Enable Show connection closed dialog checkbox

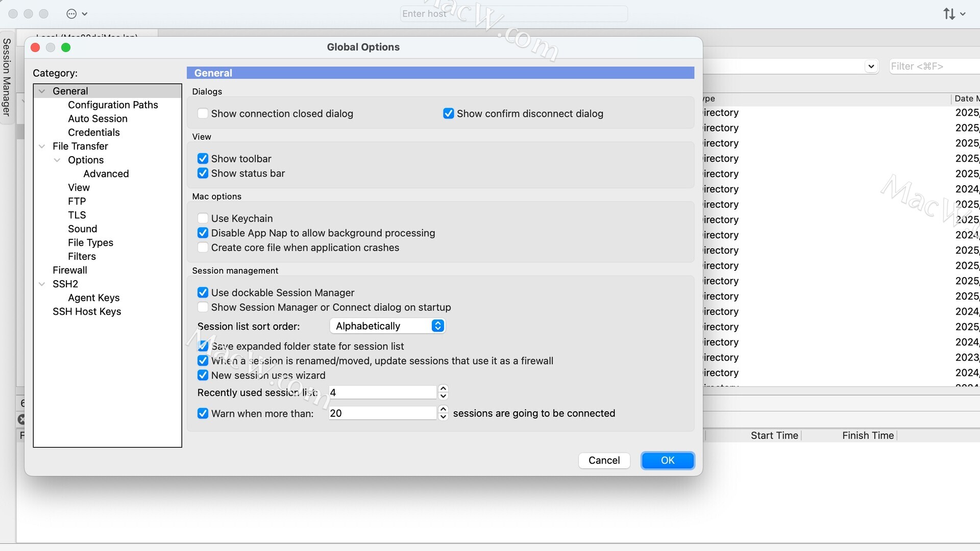203,113
